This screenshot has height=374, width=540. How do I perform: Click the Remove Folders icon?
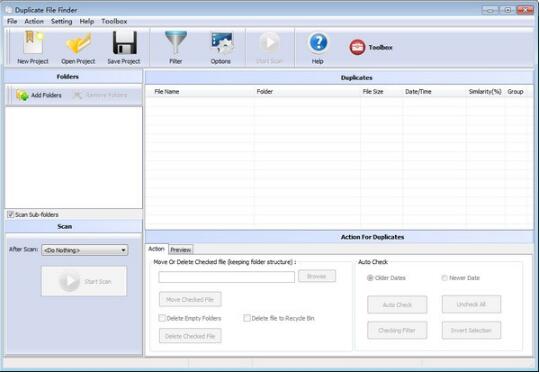click(77, 95)
